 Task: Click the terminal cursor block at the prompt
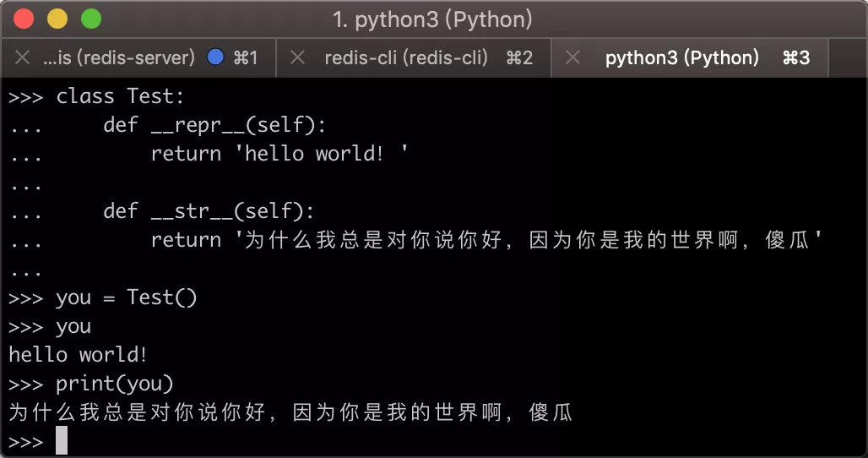tap(62, 441)
